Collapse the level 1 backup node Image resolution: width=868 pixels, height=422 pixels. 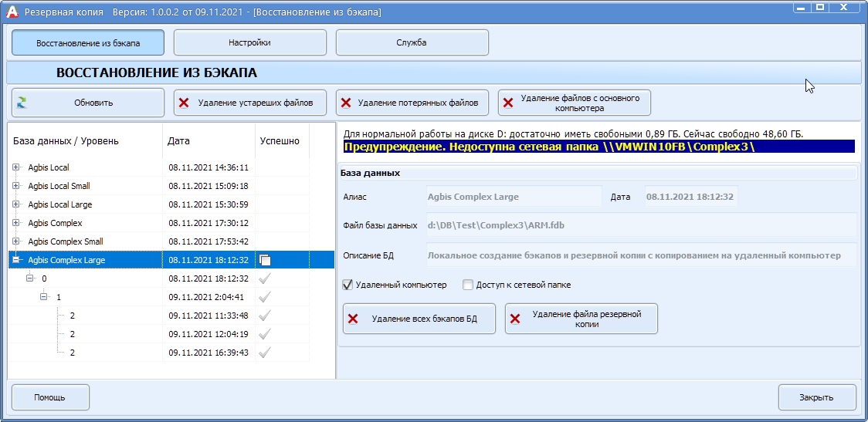44,297
